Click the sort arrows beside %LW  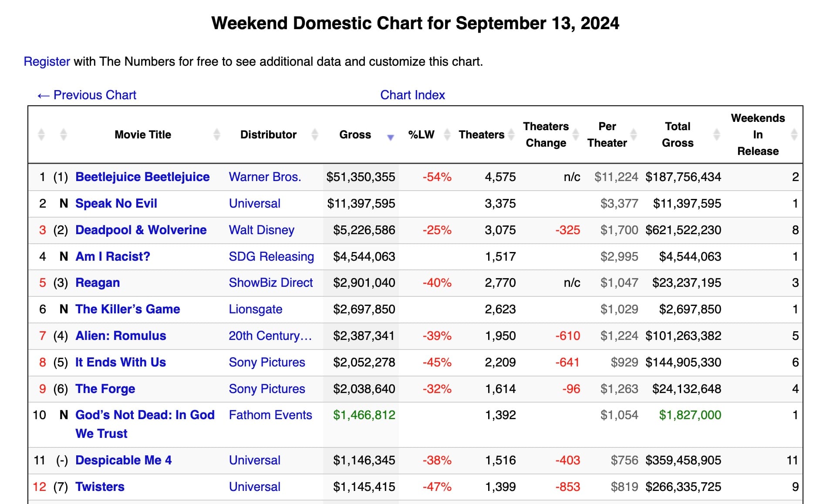tap(447, 134)
